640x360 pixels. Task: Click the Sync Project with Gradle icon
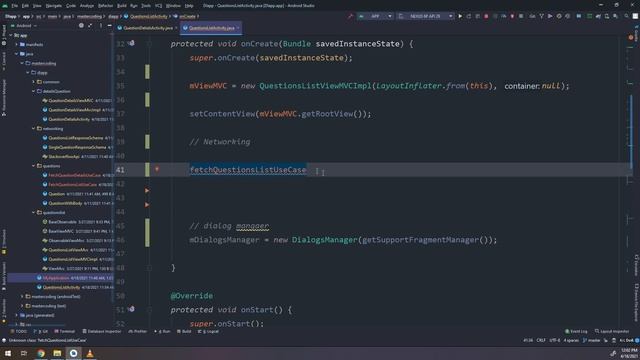click(598, 16)
